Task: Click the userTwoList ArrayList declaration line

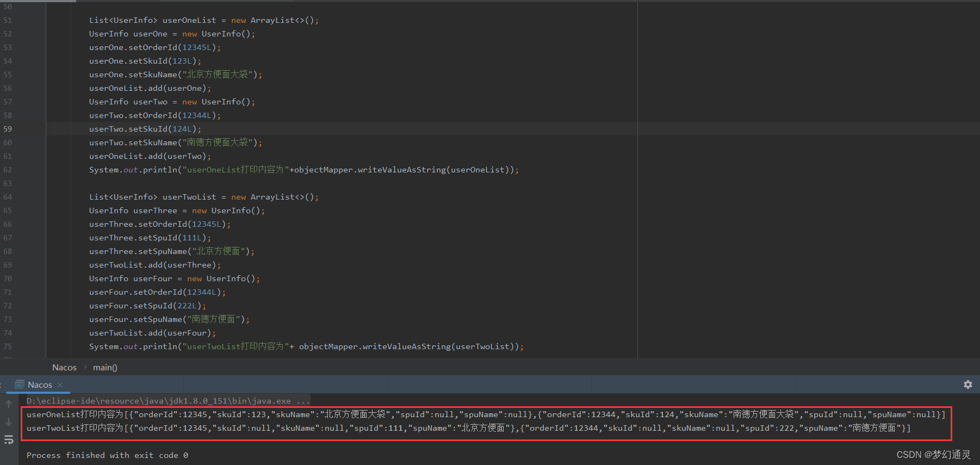Action: [x=204, y=197]
